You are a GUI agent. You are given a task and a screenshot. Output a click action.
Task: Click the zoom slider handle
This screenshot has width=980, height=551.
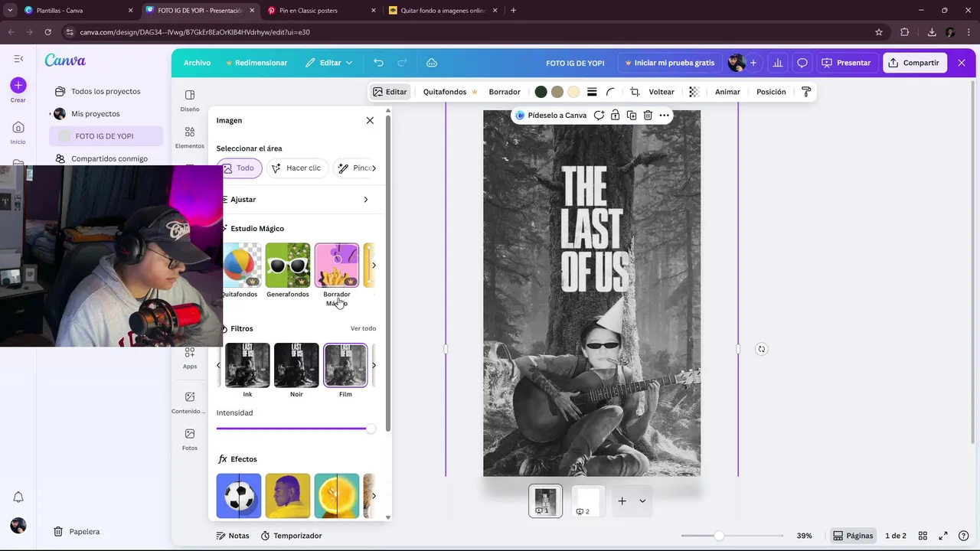pos(719,536)
